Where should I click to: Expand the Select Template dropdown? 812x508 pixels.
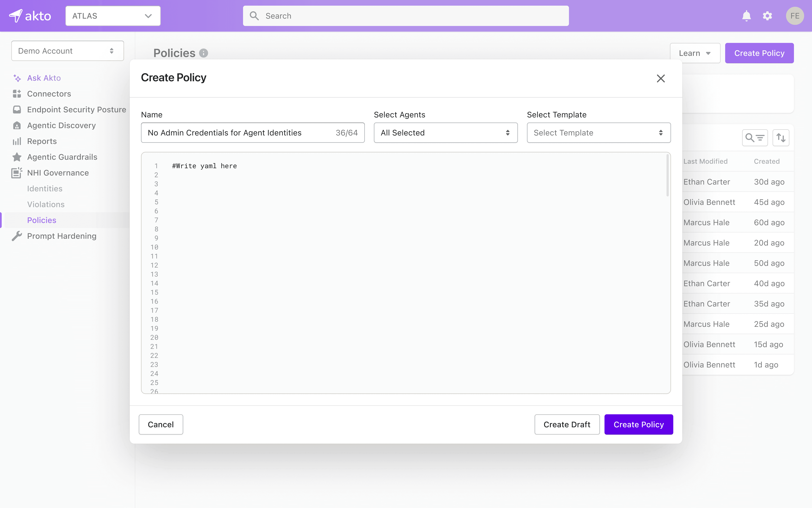click(599, 133)
